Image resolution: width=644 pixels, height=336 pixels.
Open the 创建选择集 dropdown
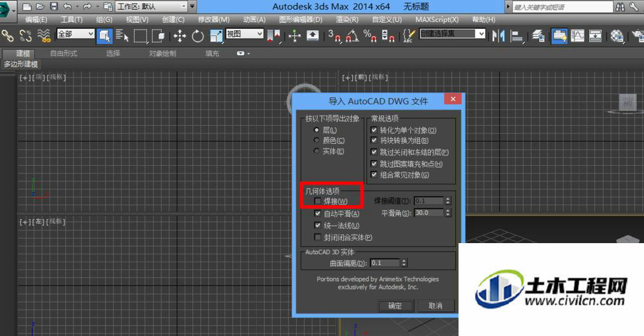pyautogui.click(x=453, y=34)
